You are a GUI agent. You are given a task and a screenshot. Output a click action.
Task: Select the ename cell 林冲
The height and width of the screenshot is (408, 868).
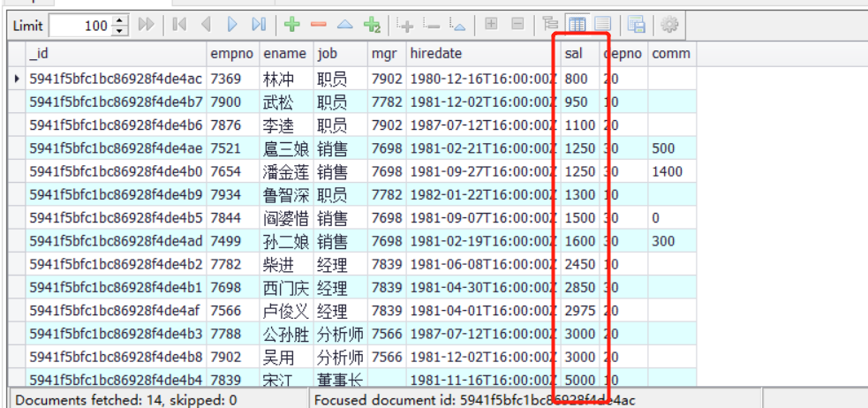(286, 79)
